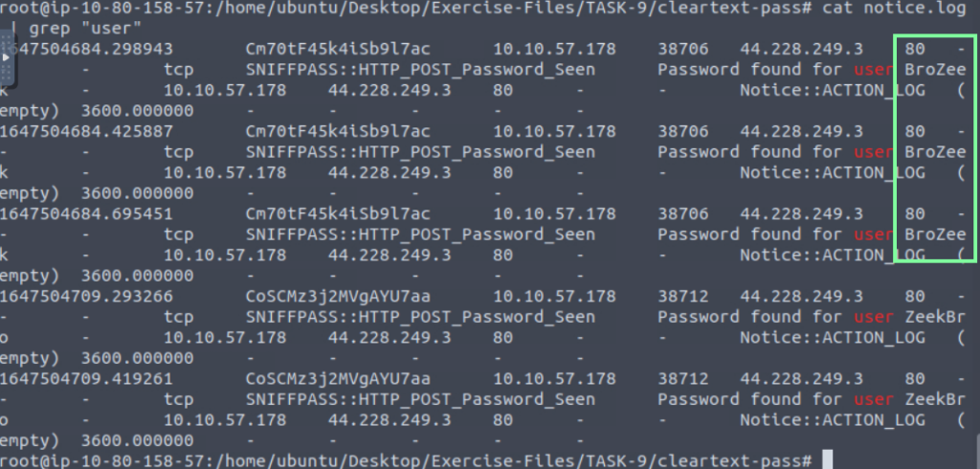Click the cursor block at the bottom prompt
This screenshot has height=469, width=980.
[x=828, y=460]
